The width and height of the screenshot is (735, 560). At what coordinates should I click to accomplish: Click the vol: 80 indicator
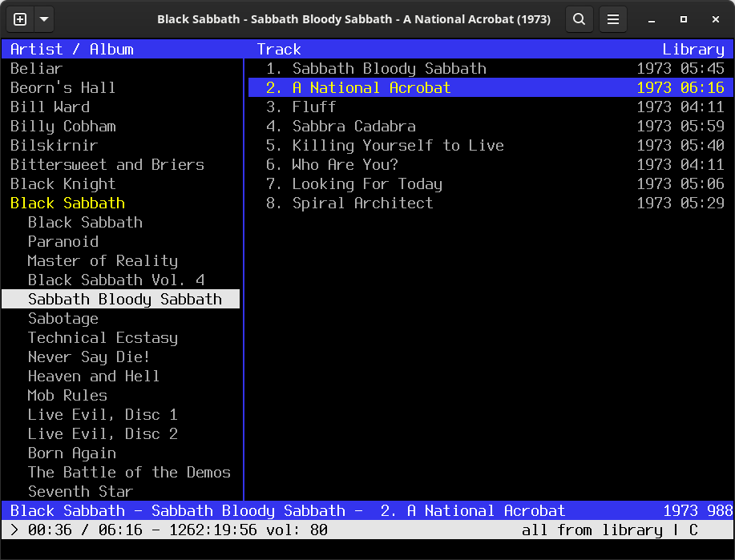coord(297,530)
